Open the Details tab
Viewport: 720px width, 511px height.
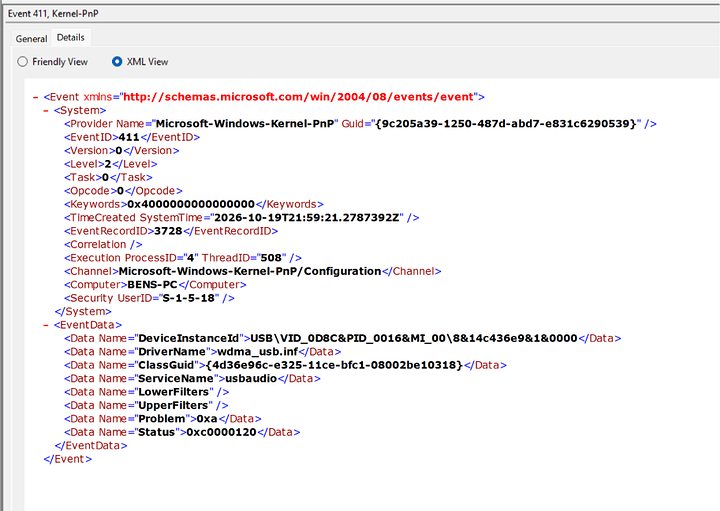tap(71, 38)
